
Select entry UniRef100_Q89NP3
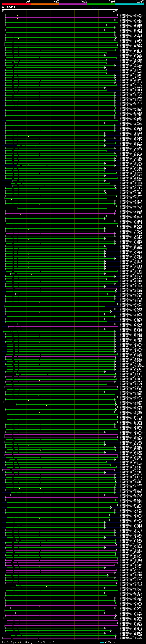pos(131,88)
